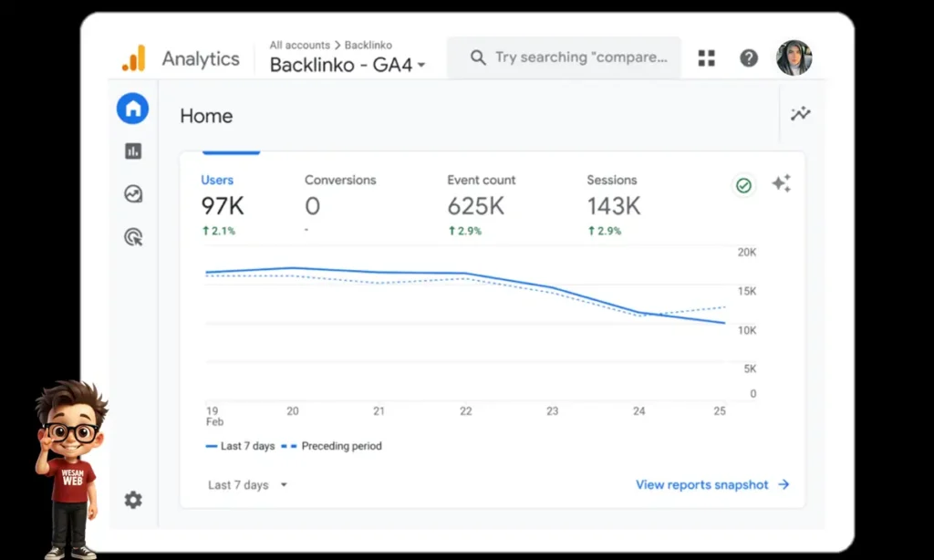Select the Home icon in the sidebar

coord(133,108)
